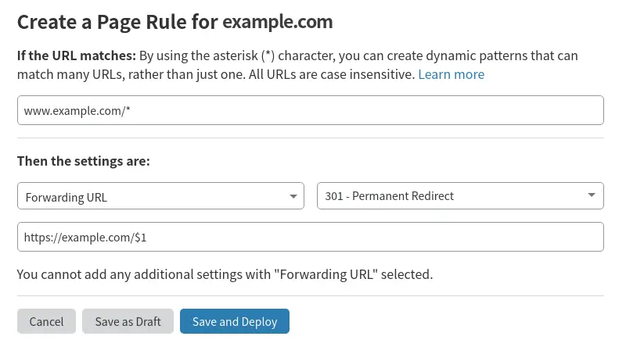Click the Cancel button
644x354 pixels.
pyautogui.click(x=46, y=321)
